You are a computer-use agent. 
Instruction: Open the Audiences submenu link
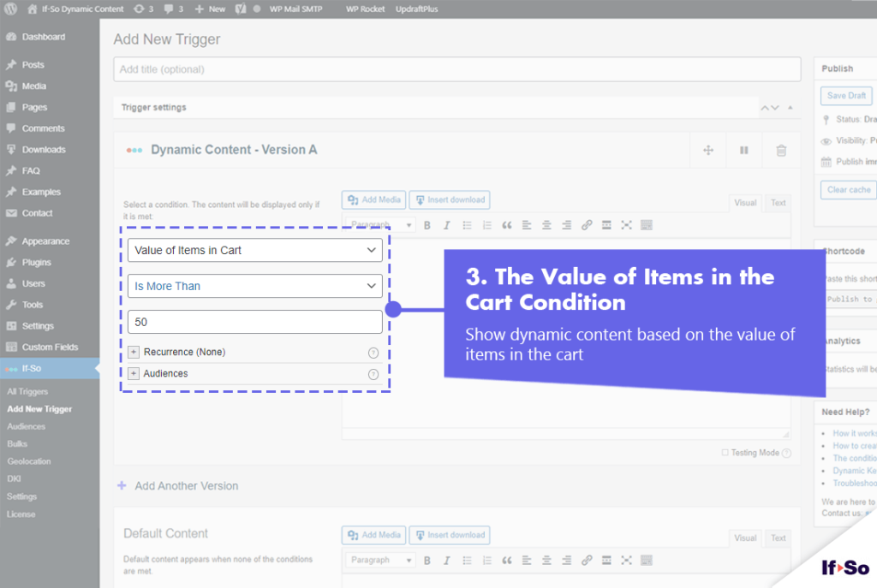tap(27, 426)
